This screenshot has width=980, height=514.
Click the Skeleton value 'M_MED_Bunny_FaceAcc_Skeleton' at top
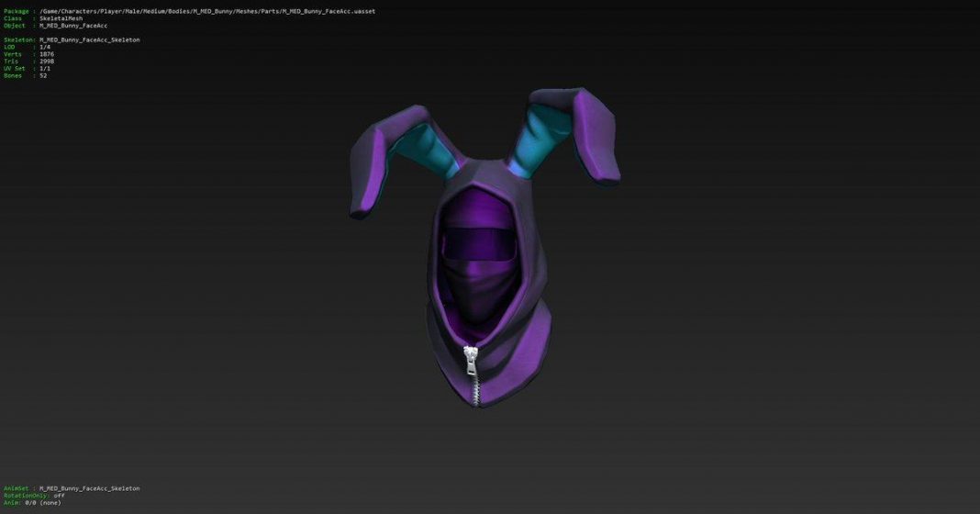click(89, 40)
